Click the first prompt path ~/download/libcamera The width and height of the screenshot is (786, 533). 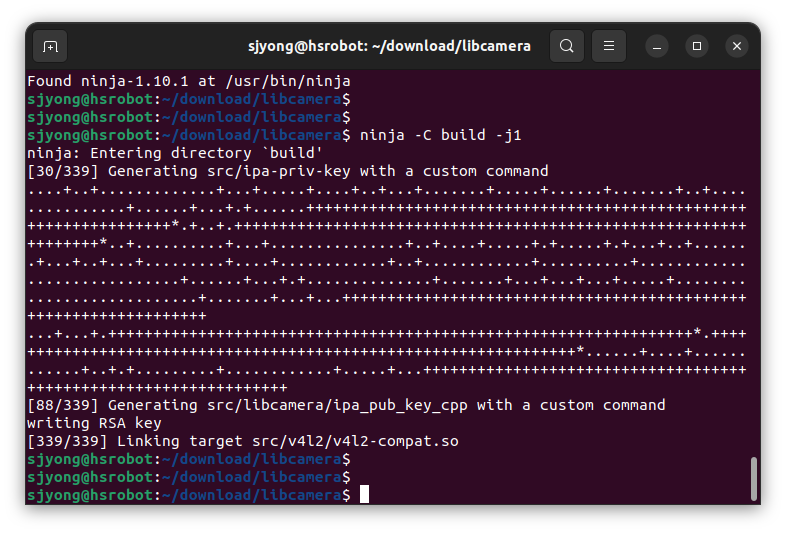252,99
